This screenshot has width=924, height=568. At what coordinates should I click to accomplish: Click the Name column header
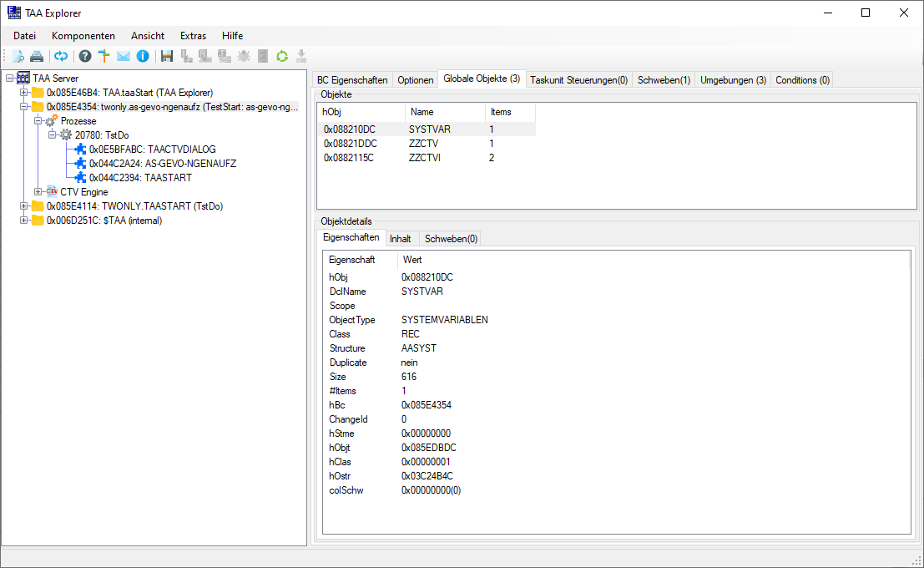tap(445, 112)
